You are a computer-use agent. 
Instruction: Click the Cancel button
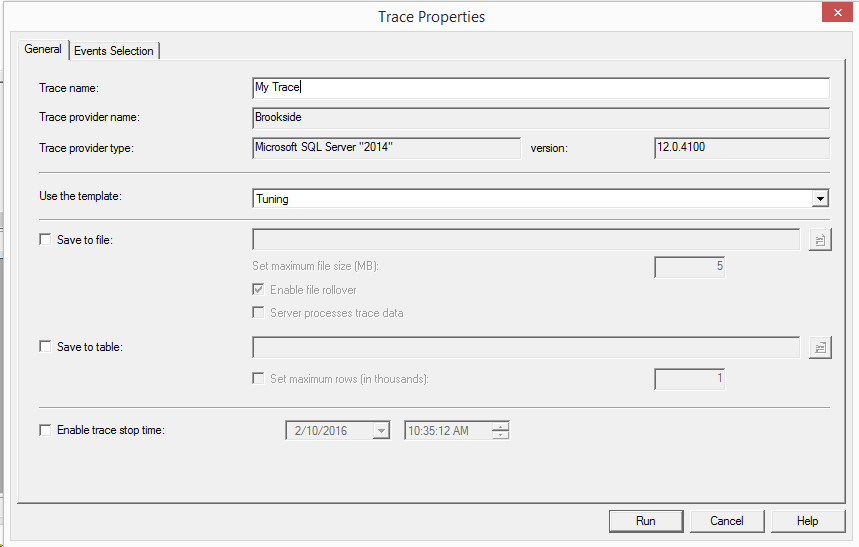[727, 521]
